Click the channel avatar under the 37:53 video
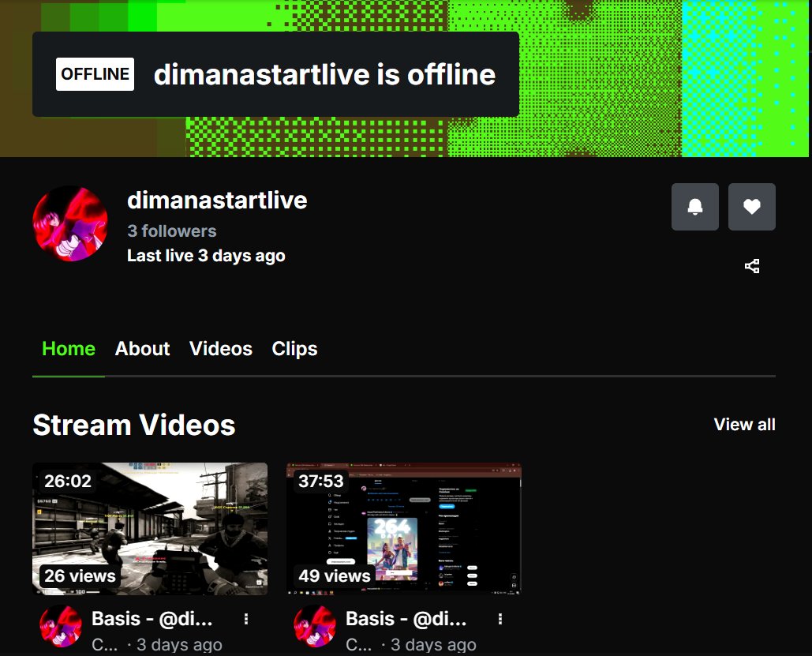812x656 pixels. [x=315, y=626]
